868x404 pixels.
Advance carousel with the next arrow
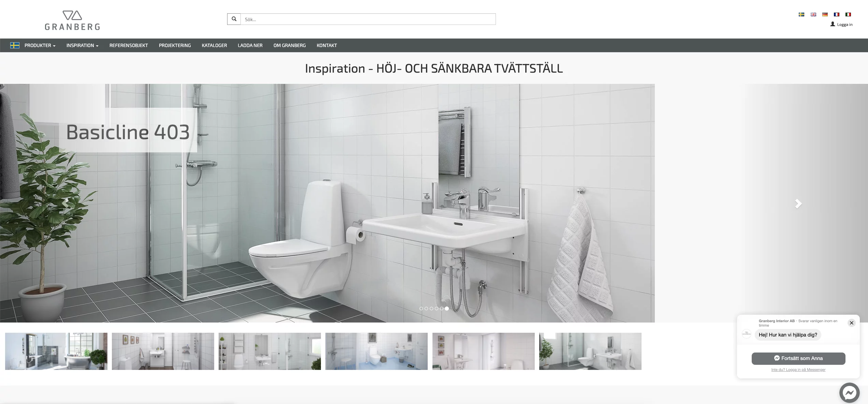(x=798, y=204)
